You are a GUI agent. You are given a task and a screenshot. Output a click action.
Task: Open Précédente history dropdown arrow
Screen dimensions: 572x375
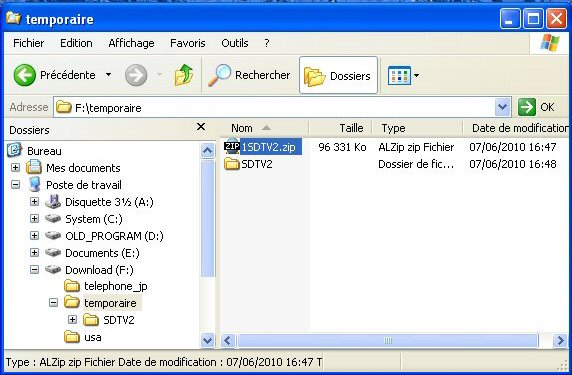tap(108, 75)
